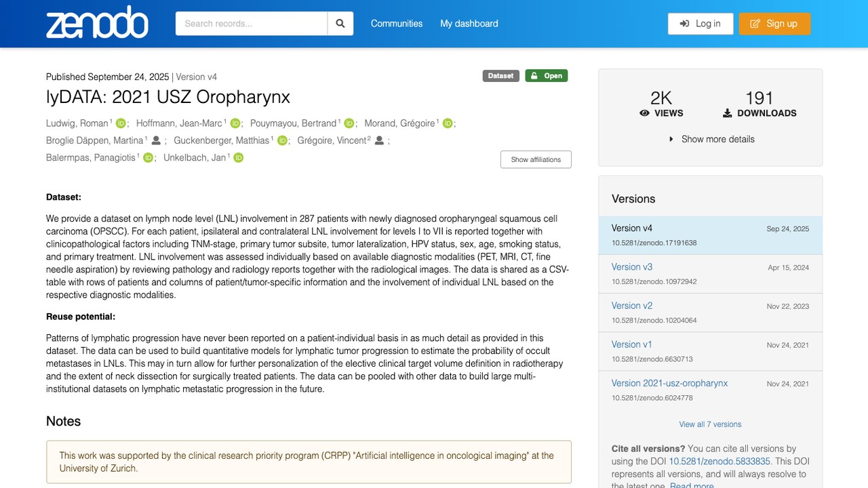This screenshot has width=868, height=488.
Task: Click the Notes section heading
Action: (64, 421)
